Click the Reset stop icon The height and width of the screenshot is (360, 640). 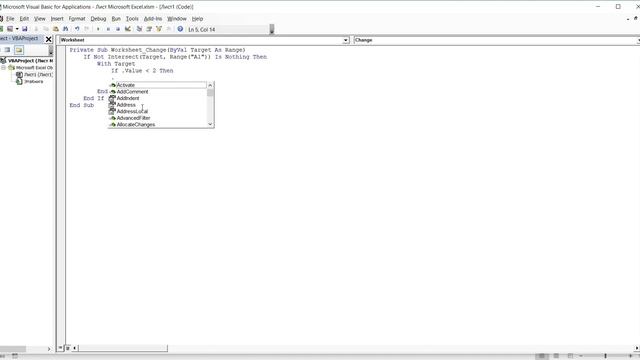[118, 29]
